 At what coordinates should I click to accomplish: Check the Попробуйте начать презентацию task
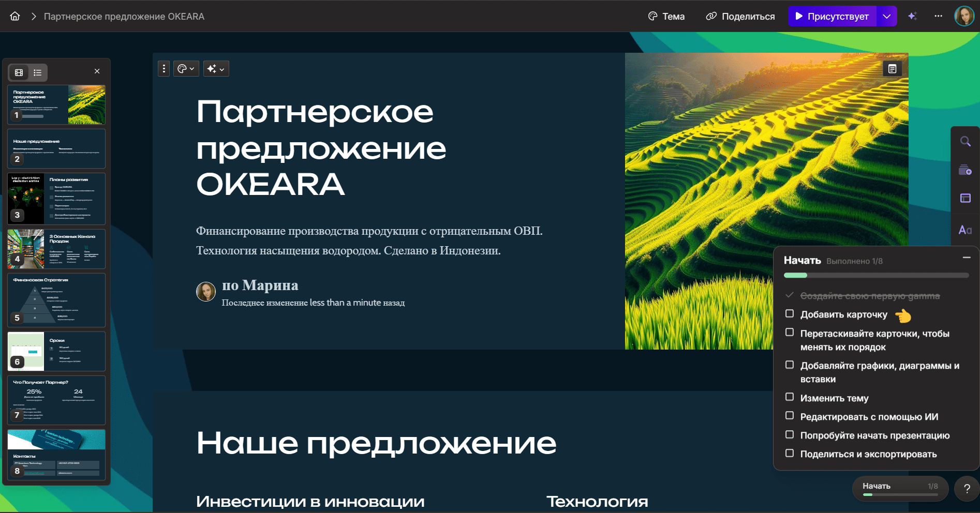[x=790, y=434]
